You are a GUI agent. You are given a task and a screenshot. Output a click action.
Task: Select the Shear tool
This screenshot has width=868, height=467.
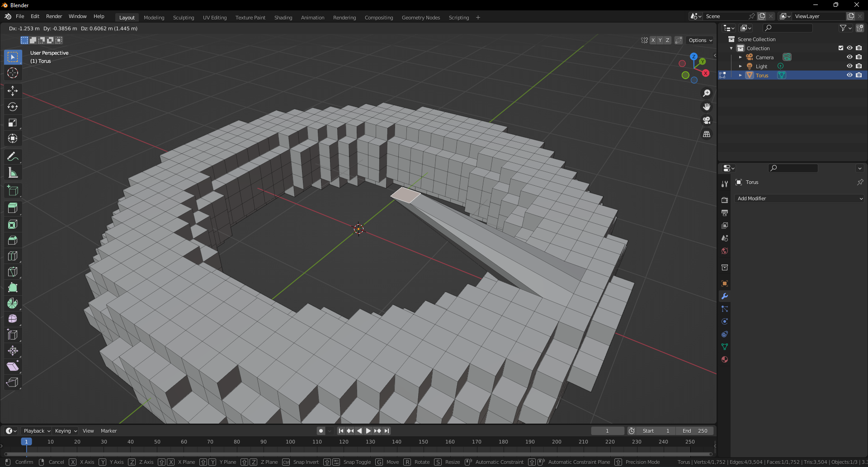(x=13, y=367)
